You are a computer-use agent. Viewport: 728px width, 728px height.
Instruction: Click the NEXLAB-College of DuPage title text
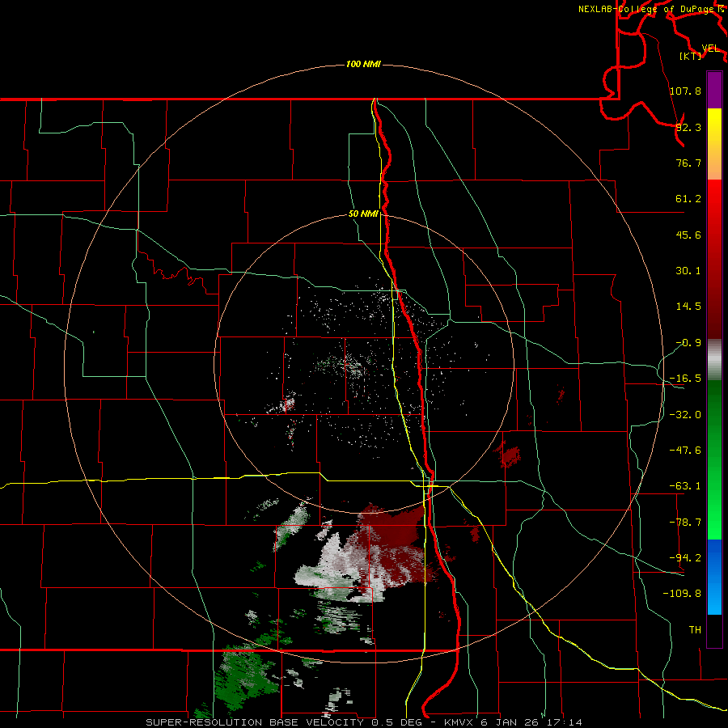coord(647,9)
